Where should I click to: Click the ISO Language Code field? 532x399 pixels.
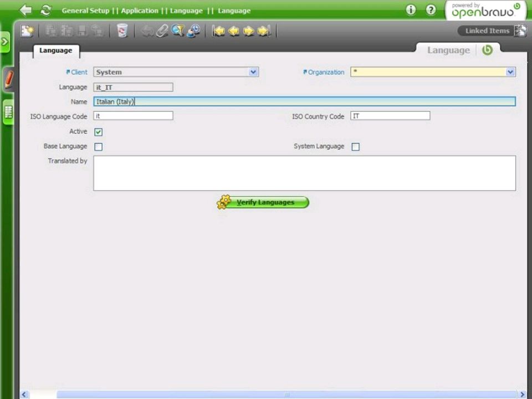click(x=133, y=116)
